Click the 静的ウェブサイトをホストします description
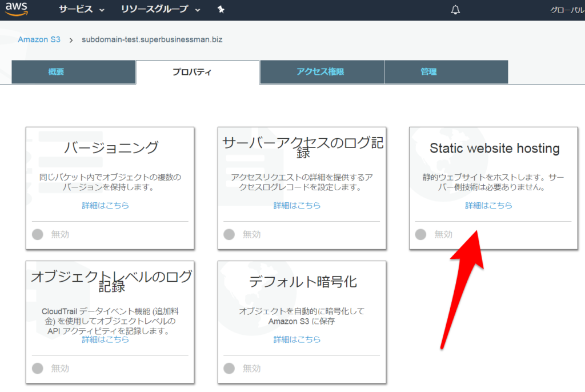The width and height of the screenshot is (585, 392). (493, 182)
